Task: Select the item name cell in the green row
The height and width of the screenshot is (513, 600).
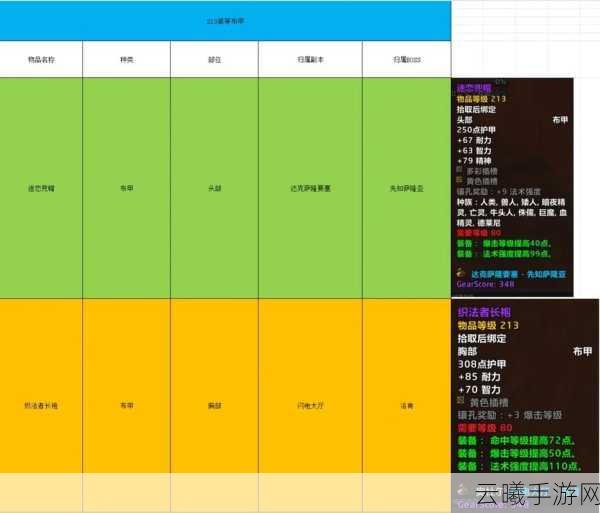Action: [41, 188]
